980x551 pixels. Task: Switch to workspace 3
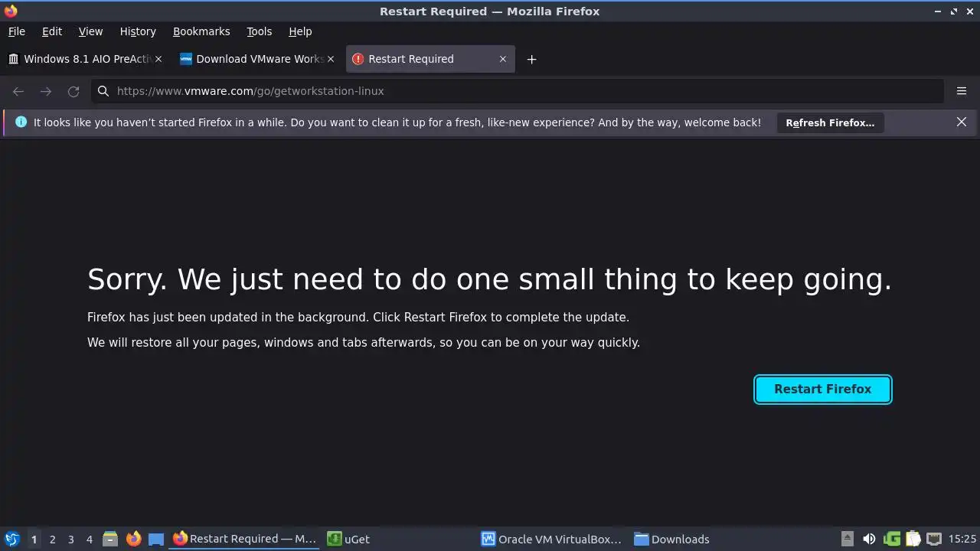tap(70, 539)
